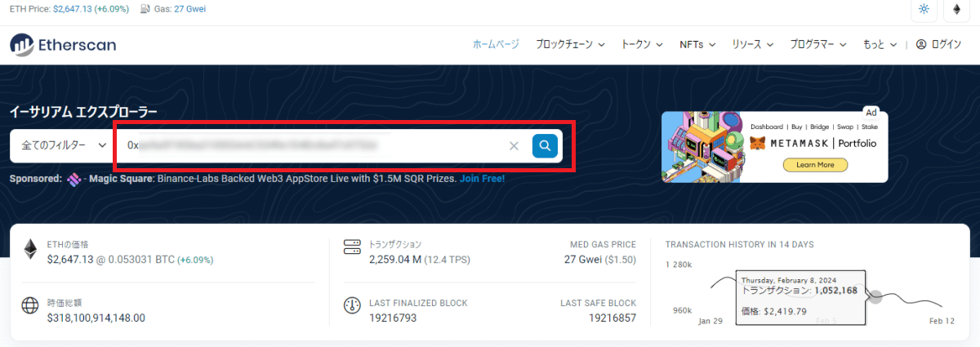Click the Ad label on the banner
The image size is (980, 347).
coord(871,113)
